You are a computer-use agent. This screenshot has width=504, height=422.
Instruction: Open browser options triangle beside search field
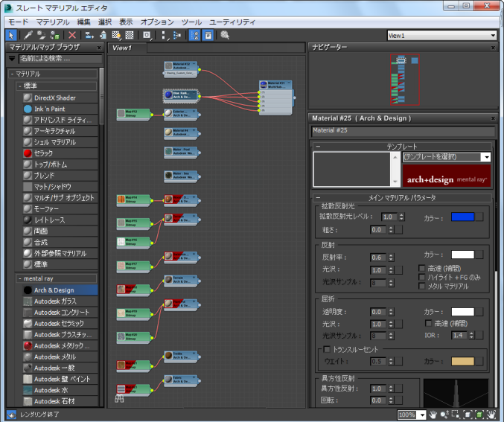12,59
